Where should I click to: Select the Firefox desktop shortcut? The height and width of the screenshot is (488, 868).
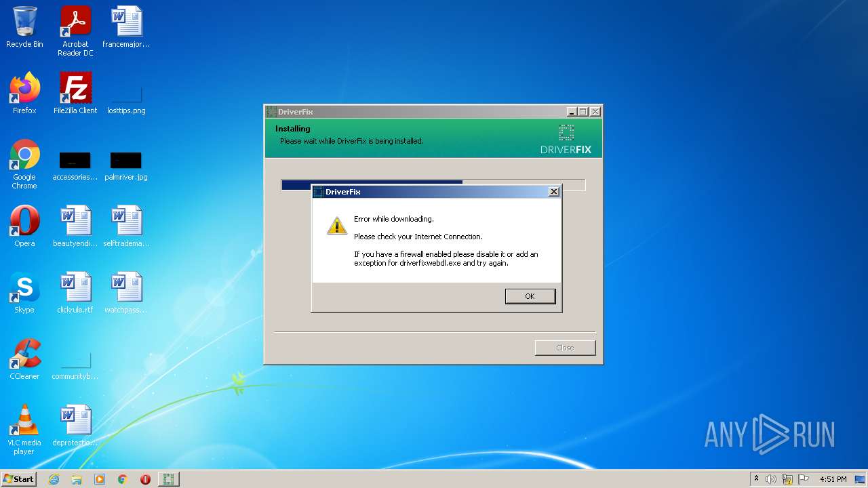(x=24, y=94)
